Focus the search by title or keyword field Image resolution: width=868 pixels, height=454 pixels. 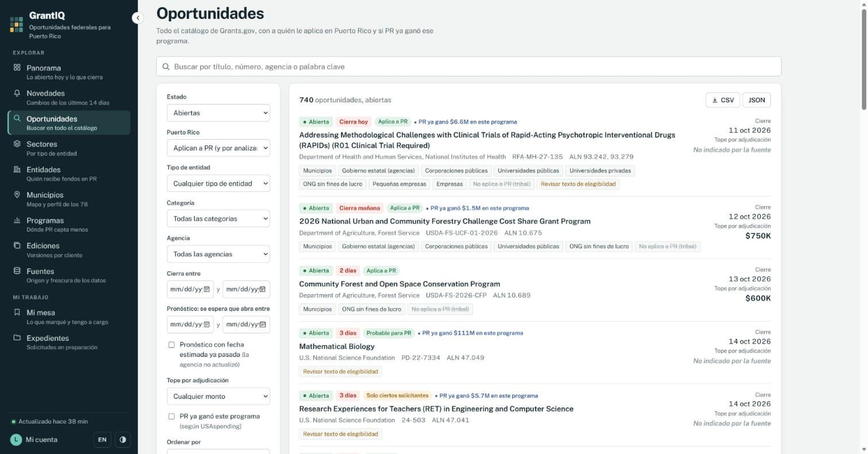coord(468,67)
